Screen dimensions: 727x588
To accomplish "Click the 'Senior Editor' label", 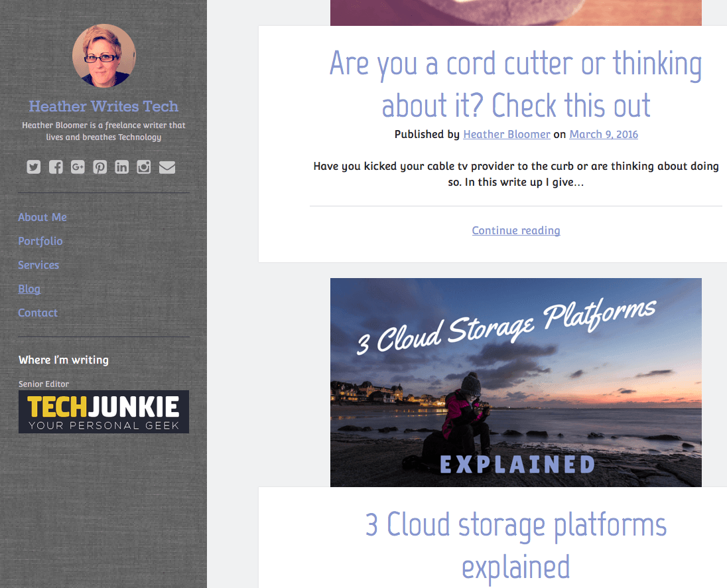I will pos(44,384).
